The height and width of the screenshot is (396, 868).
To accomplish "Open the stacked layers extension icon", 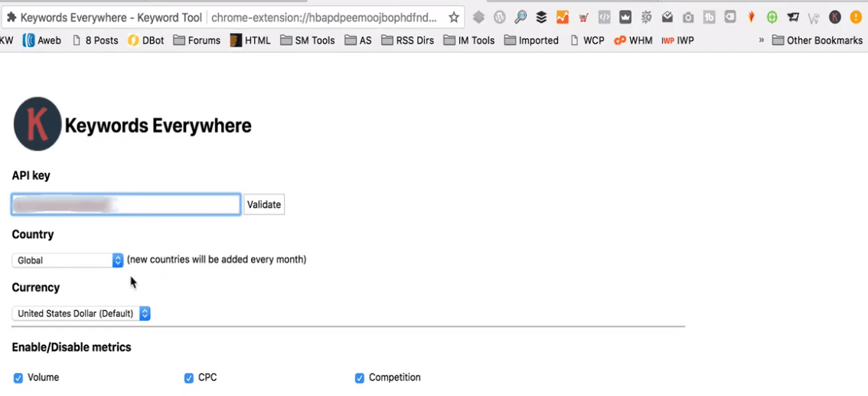I will (x=541, y=17).
